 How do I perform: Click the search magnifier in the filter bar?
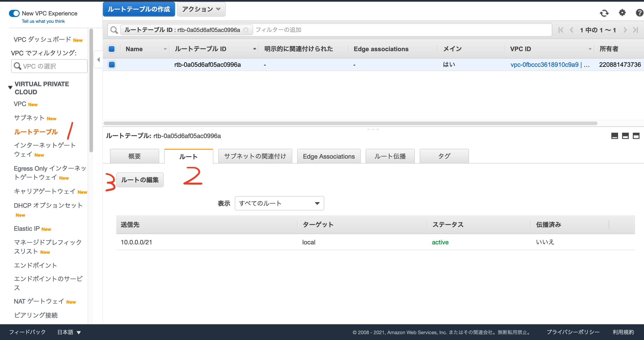pos(114,30)
